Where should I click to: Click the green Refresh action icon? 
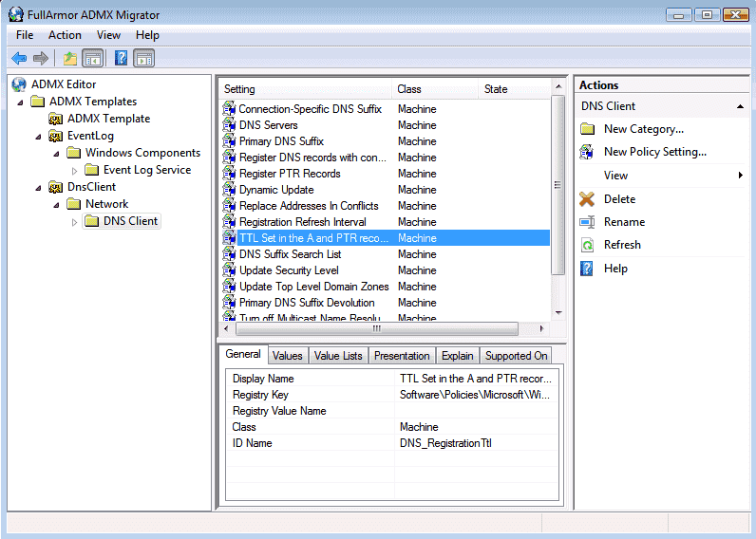587,245
